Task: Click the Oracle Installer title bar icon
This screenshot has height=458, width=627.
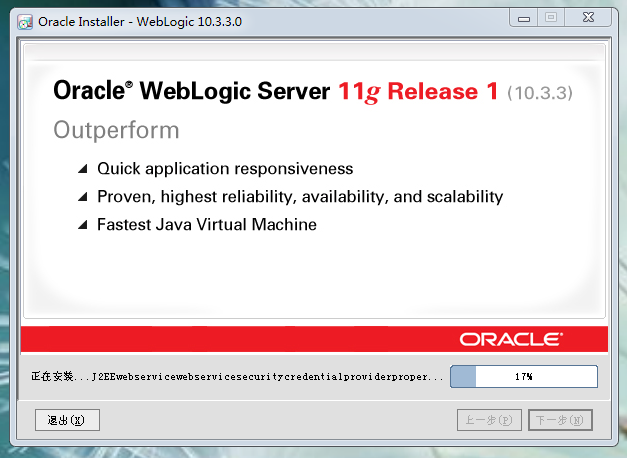Action: coord(25,22)
